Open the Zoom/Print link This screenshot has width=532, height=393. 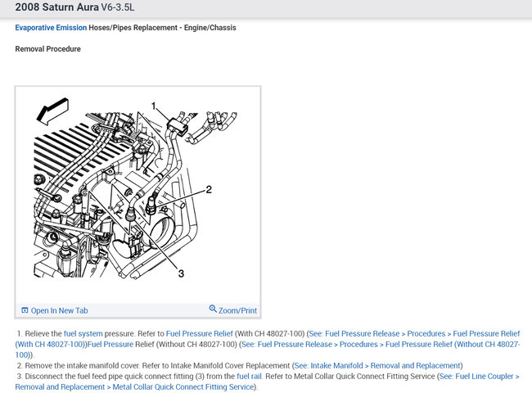point(237,310)
